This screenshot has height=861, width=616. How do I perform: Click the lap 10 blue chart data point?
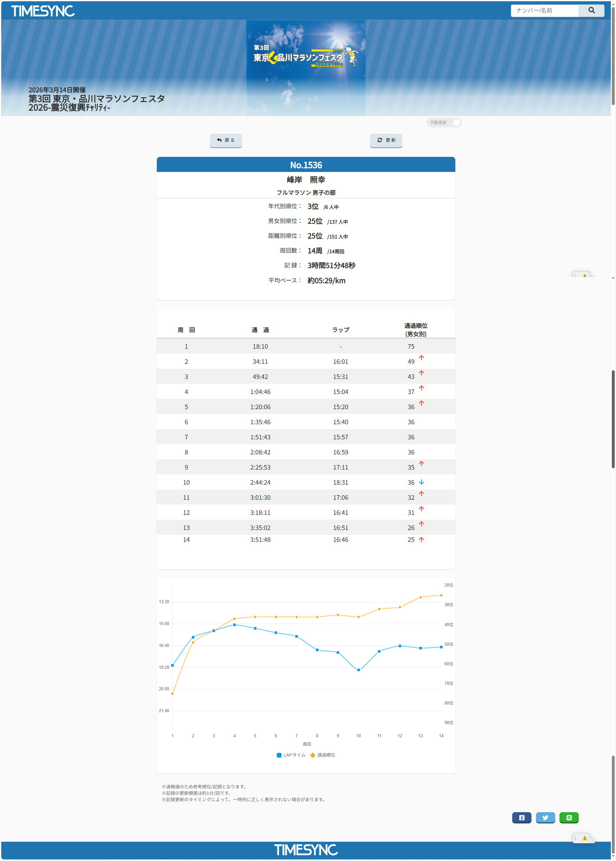tap(358, 670)
